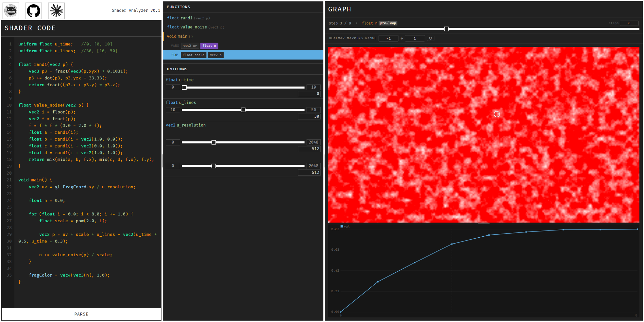Open the GitHub repository icon
Viewport: 644px width, 322px height.
pyautogui.click(x=34, y=11)
